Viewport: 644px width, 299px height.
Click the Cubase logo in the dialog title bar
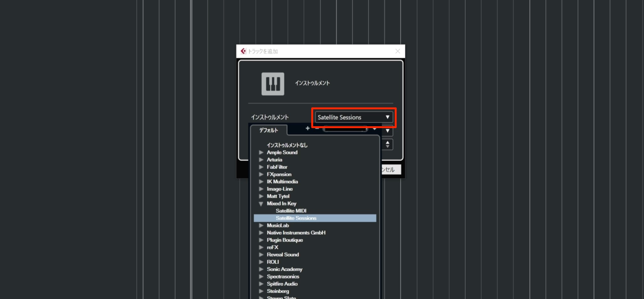(243, 51)
